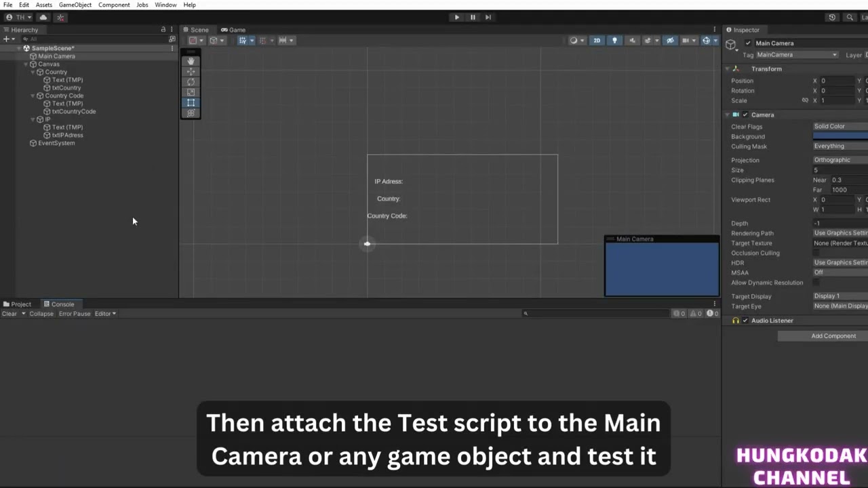Click the Camera Background color swatch
This screenshot has width=868, height=488.
(840, 136)
